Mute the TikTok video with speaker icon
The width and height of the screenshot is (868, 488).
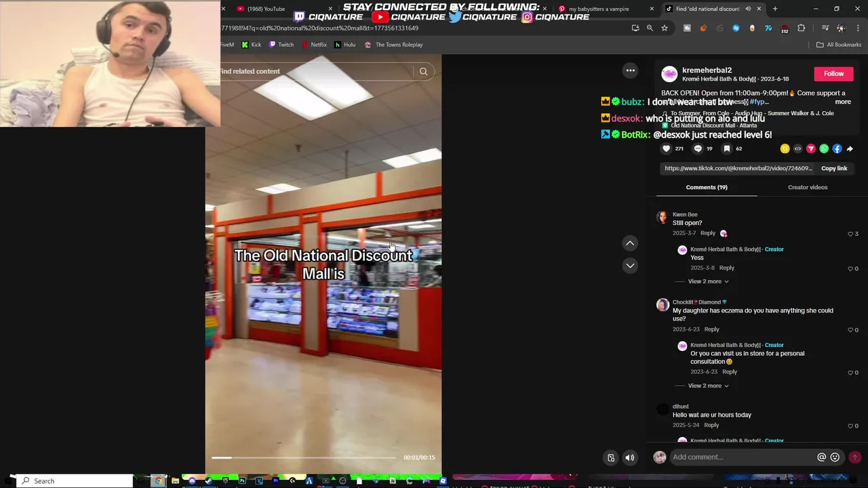coord(629,457)
